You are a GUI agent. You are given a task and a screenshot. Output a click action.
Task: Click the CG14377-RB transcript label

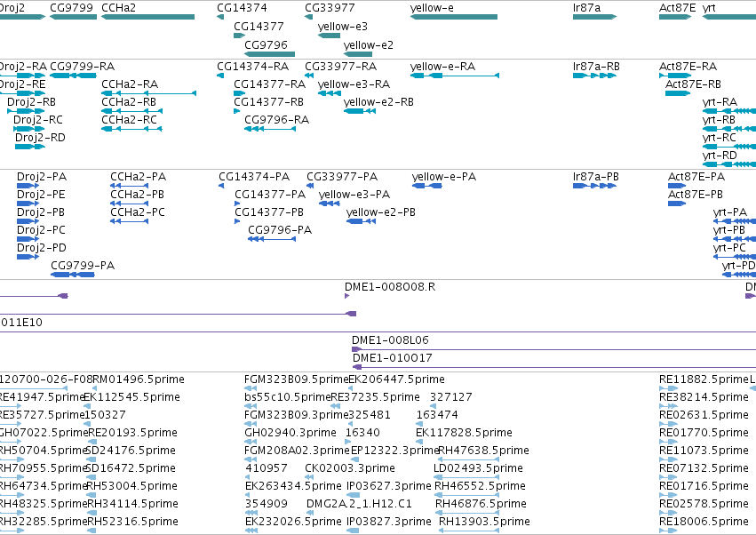(x=268, y=102)
